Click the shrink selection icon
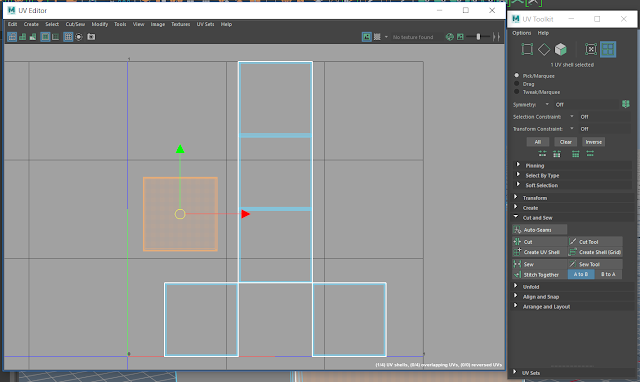The width and height of the screenshot is (640, 382). click(x=542, y=154)
